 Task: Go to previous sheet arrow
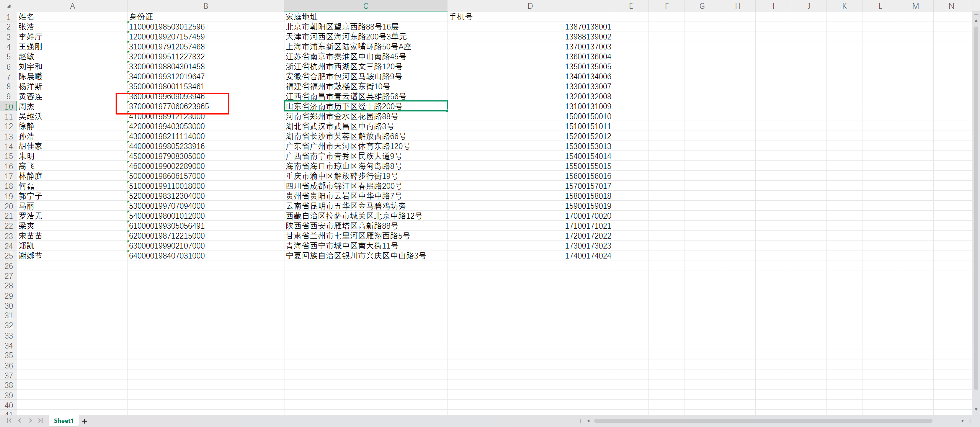pos(20,420)
